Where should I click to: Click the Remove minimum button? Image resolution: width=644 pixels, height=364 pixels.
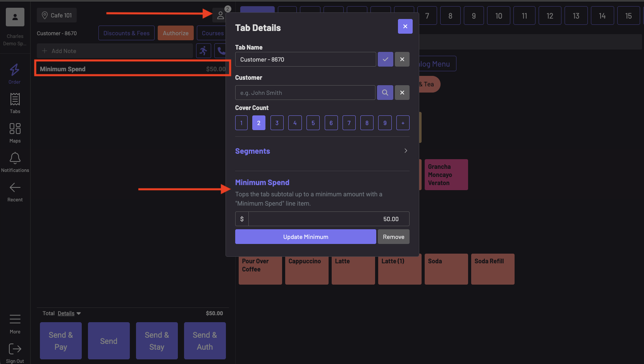click(394, 237)
